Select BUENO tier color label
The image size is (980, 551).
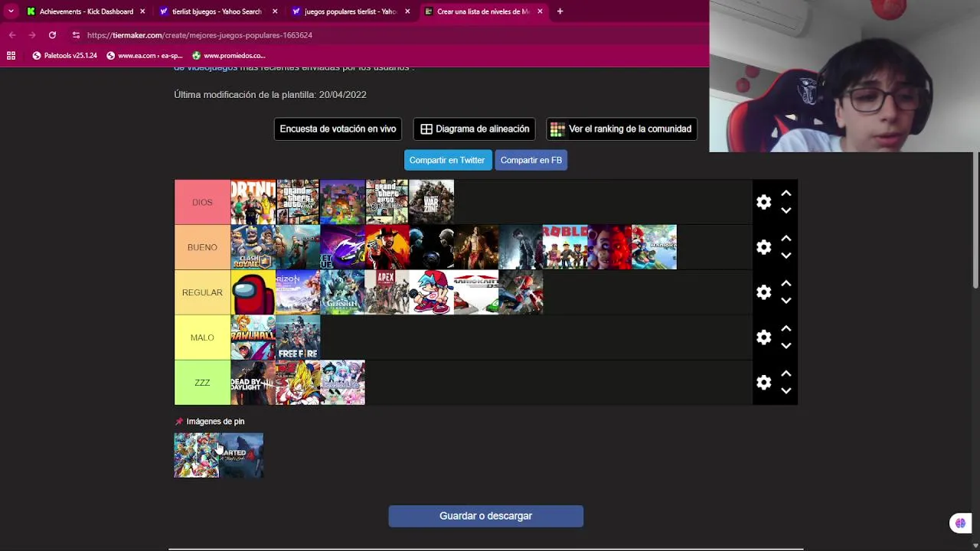click(202, 247)
